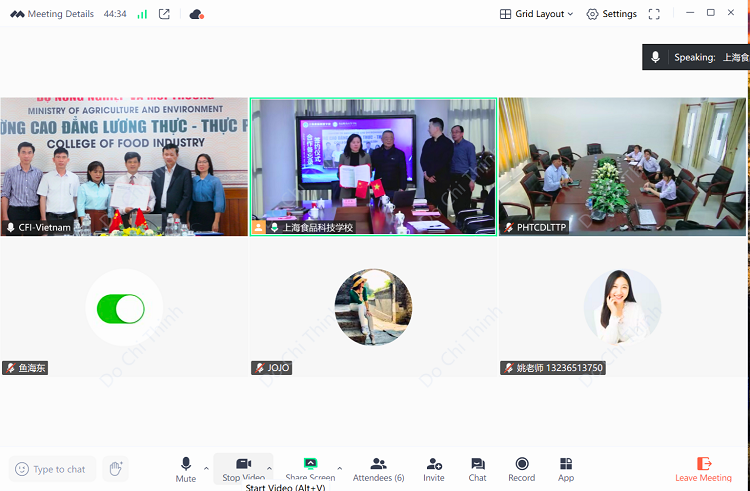Open the Attendees (6) panel
This screenshot has width=750, height=491.
tap(378, 468)
